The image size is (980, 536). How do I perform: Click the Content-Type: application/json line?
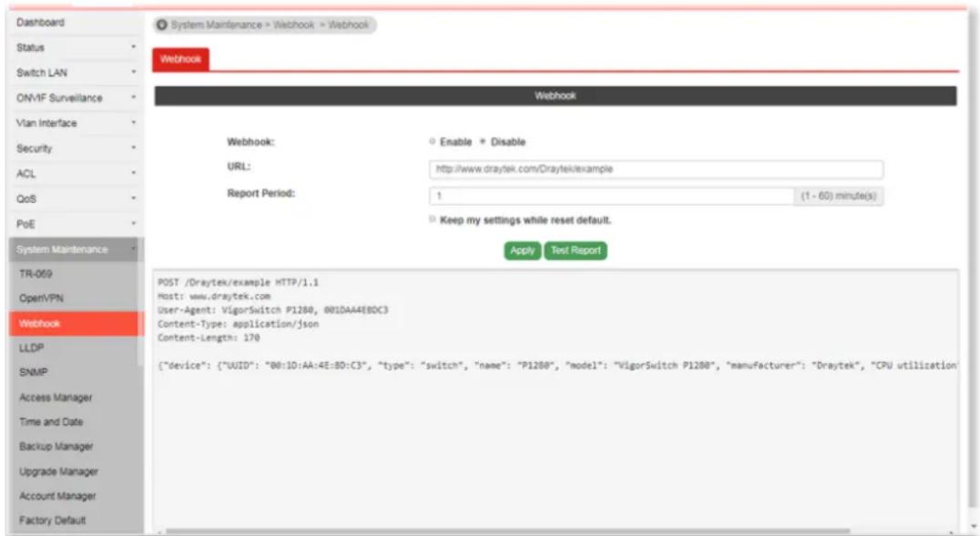pyautogui.click(x=238, y=324)
